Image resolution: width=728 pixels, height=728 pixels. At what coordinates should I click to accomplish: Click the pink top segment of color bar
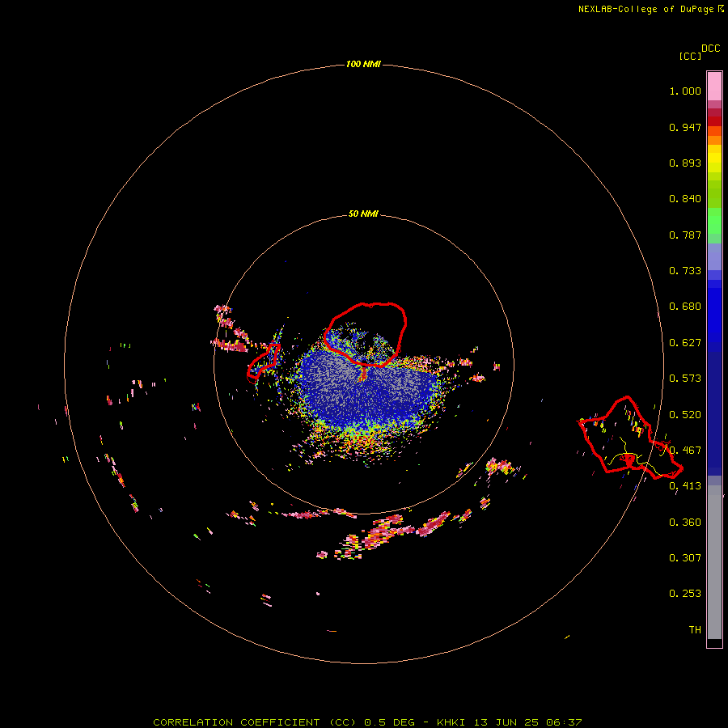(714, 86)
